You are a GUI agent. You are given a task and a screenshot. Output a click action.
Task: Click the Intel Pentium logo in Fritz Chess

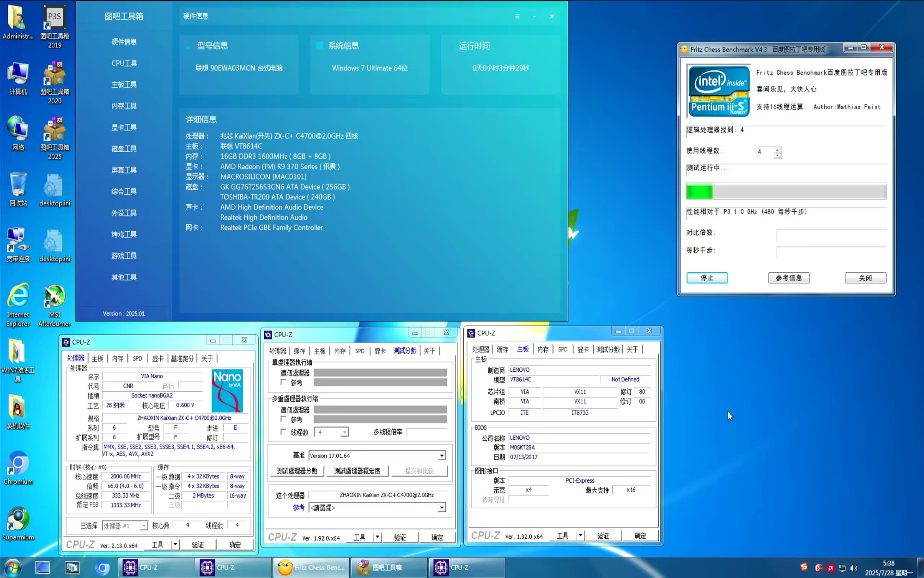718,91
